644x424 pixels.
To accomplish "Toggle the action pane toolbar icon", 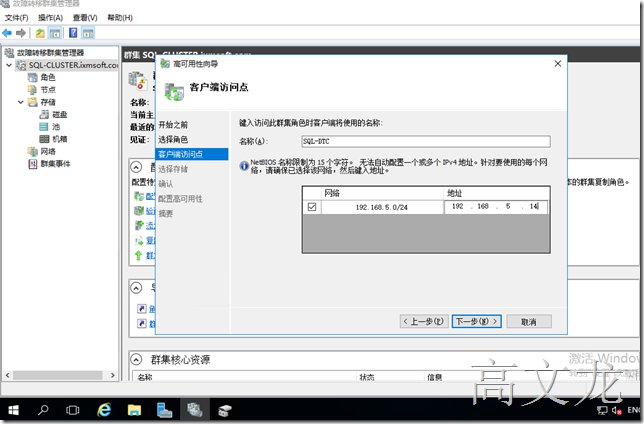I will point(88,33).
